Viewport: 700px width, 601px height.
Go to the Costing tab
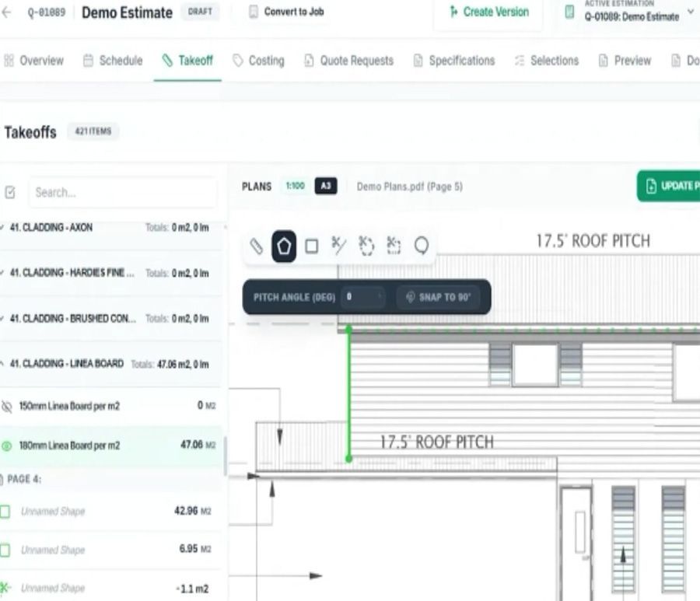click(258, 61)
